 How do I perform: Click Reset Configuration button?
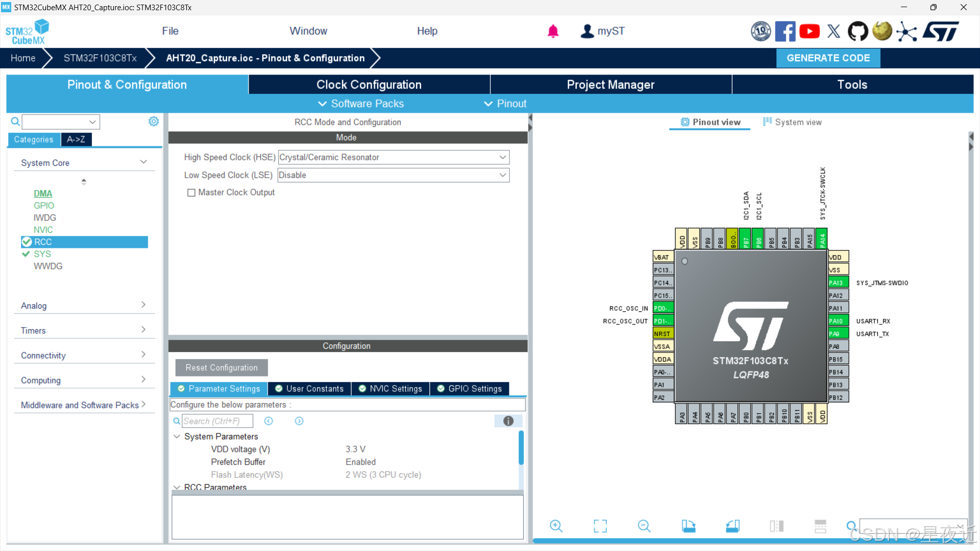coord(222,368)
